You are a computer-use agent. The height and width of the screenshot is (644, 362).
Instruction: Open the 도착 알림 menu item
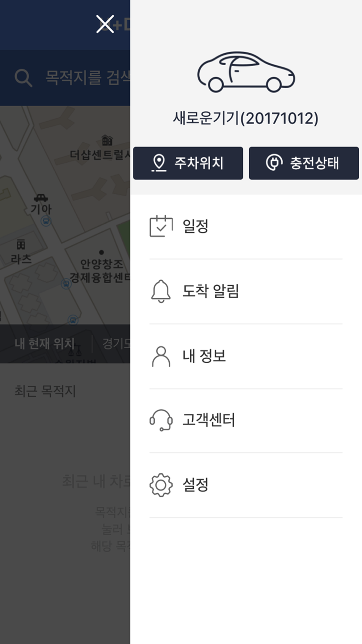click(x=210, y=291)
